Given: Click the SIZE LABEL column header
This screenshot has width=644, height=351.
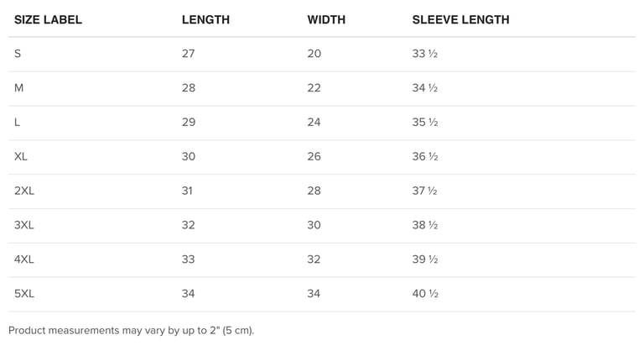Looking at the screenshot, I should 48,20.
